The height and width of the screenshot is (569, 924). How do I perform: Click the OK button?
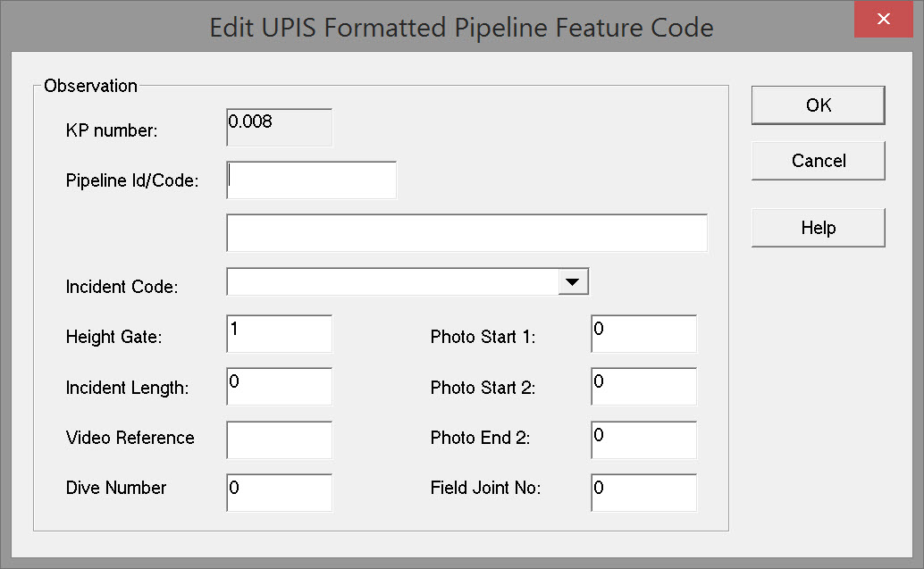[818, 105]
